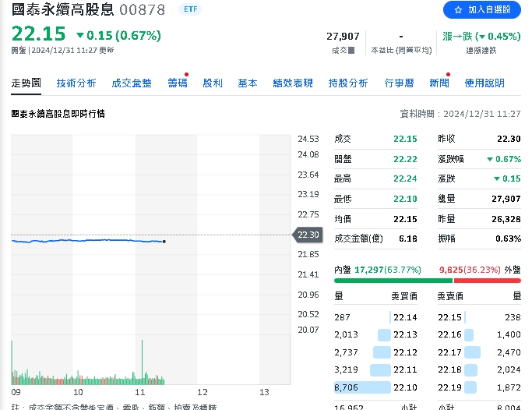Click the bid price 22.13

pos(405,334)
